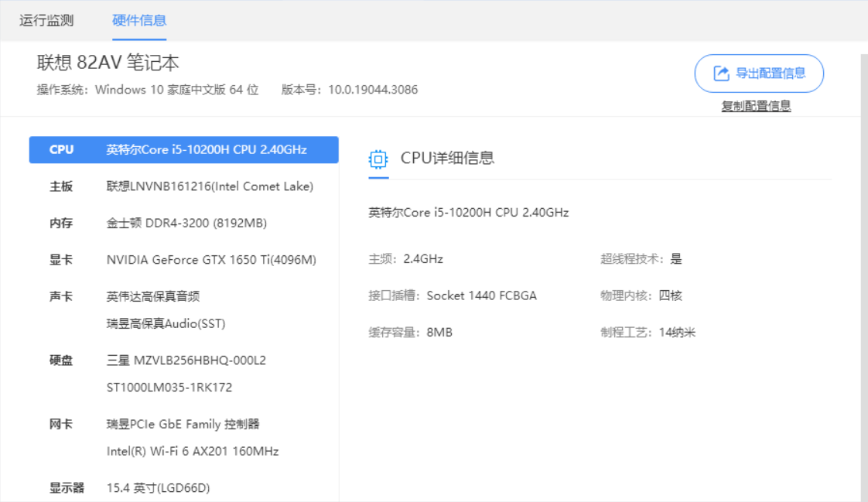Screen dimensions: 868x502
Task: Click 金士顿 DDR4-3200 (8192MB) text
Action: pos(186,223)
